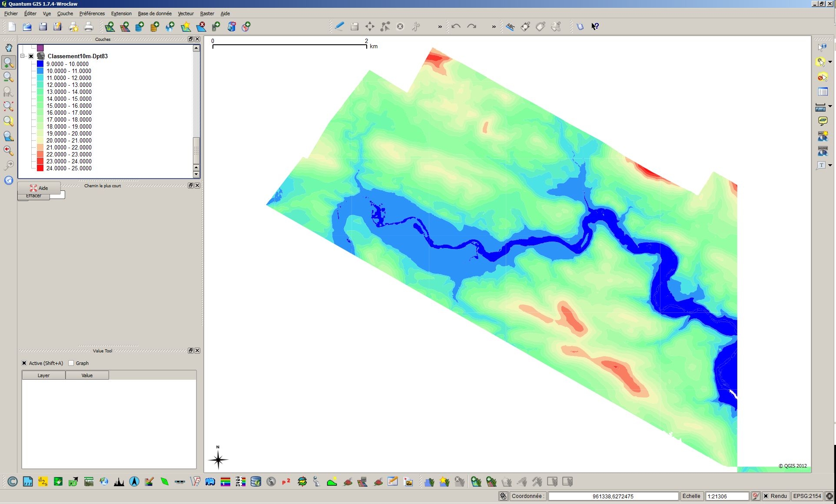Expand hidden digitizing toolbar chevron
The width and height of the screenshot is (836, 504).
440,27
